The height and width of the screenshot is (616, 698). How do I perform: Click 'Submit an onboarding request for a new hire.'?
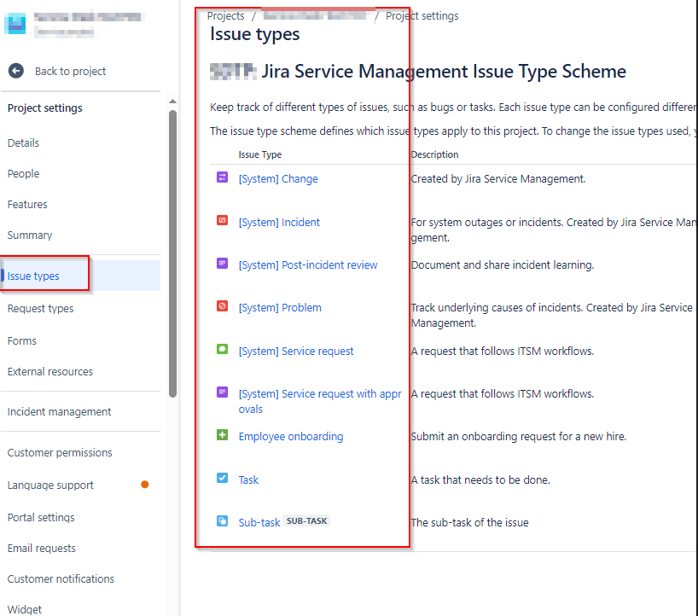point(519,437)
